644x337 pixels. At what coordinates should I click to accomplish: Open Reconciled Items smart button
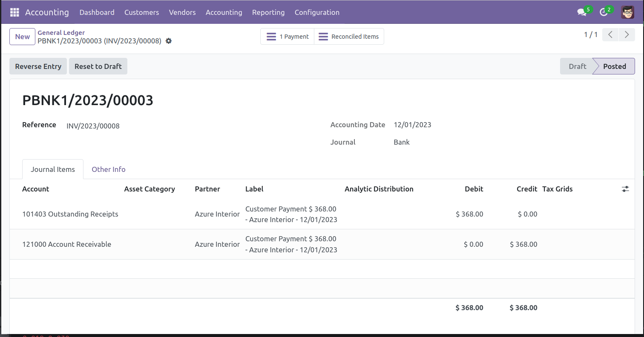click(x=349, y=37)
